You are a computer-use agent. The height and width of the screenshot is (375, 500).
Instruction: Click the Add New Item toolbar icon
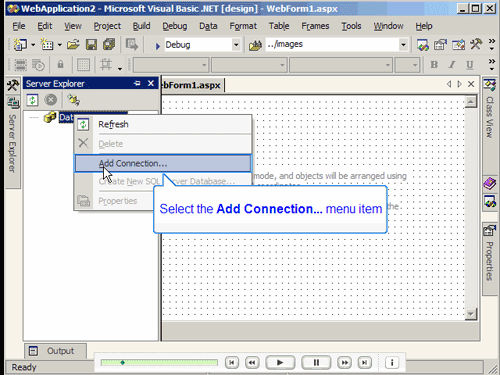[x=47, y=44]
